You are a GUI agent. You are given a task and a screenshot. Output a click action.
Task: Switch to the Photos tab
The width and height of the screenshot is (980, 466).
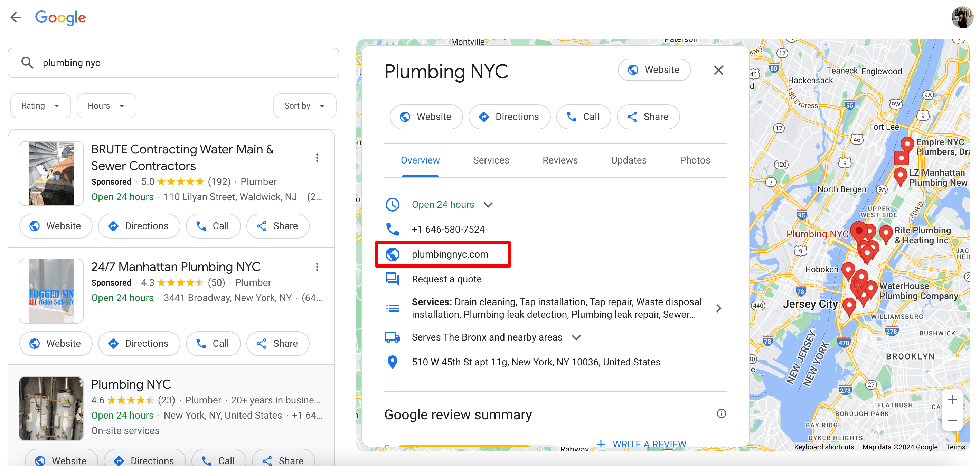(x=695, y=160)
